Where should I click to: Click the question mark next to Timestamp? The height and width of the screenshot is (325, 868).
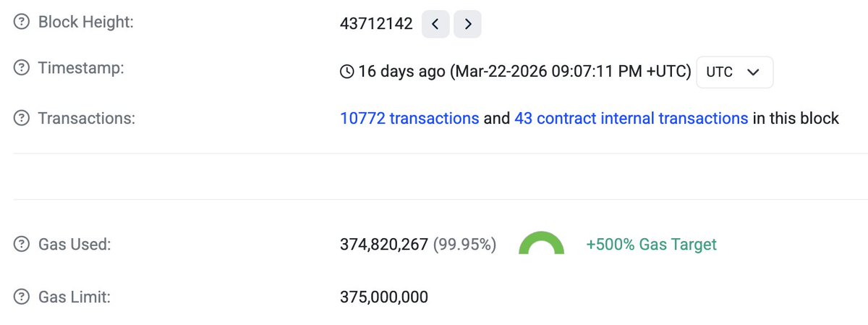(22, 69)
